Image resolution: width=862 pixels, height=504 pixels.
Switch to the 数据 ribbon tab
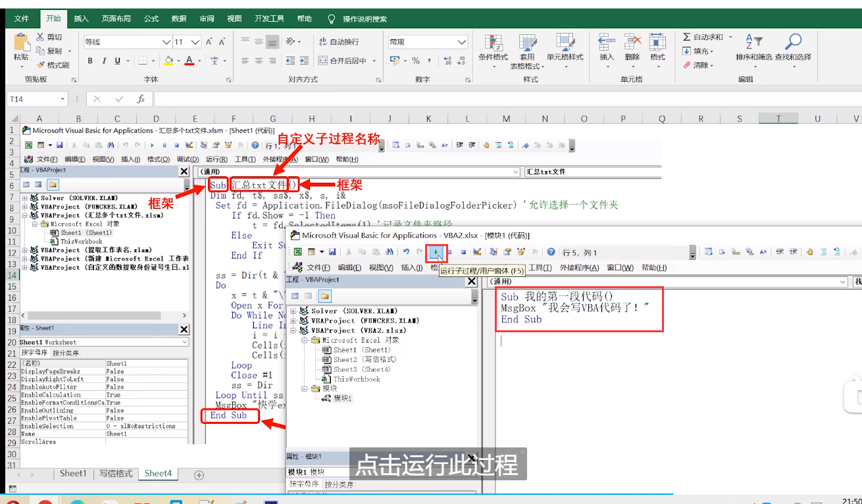pyautogui.click(x=178, y=18)
